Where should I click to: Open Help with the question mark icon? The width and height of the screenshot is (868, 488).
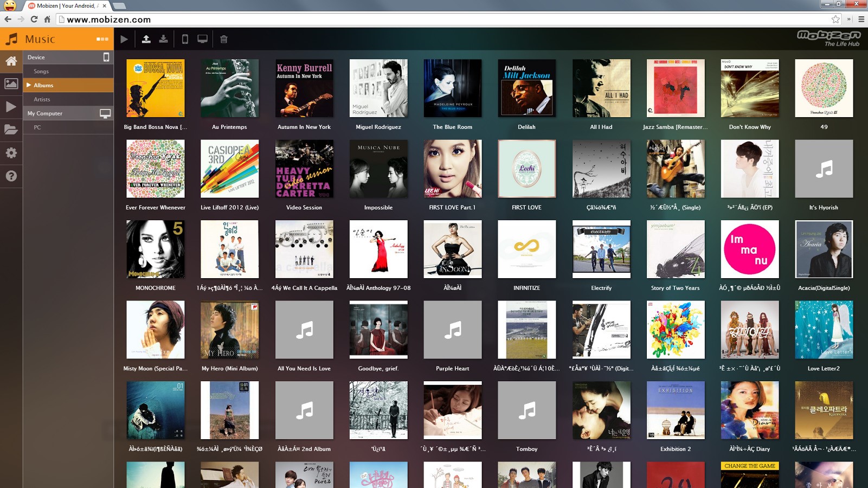[x=11, y=176]
